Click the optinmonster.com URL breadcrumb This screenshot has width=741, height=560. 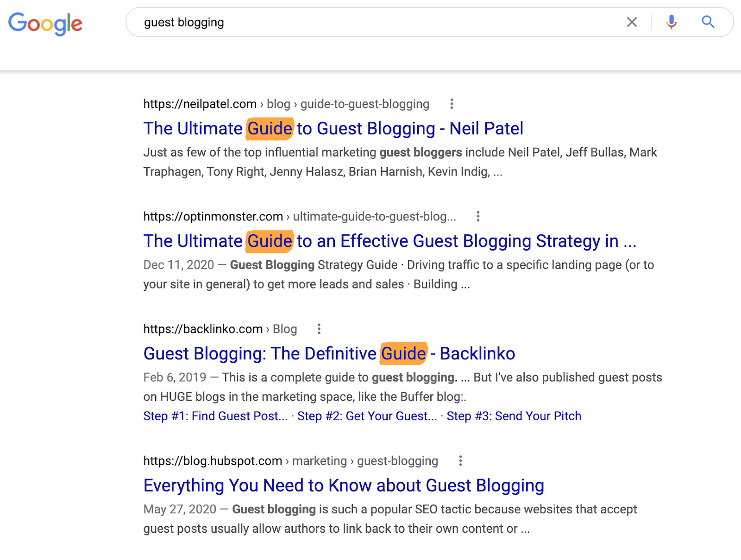pyautogui.click(x=299, y=216)
